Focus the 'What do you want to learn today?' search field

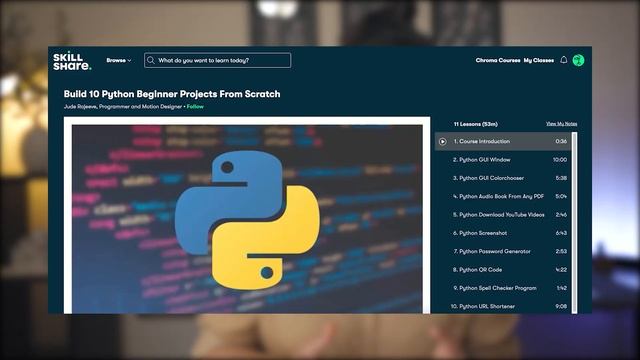(218, 60)
